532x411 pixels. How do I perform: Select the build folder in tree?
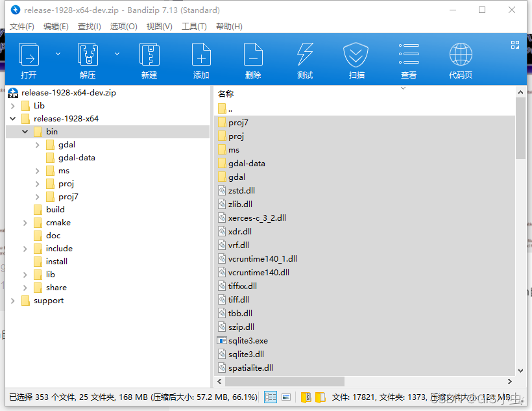click(55, 210)
